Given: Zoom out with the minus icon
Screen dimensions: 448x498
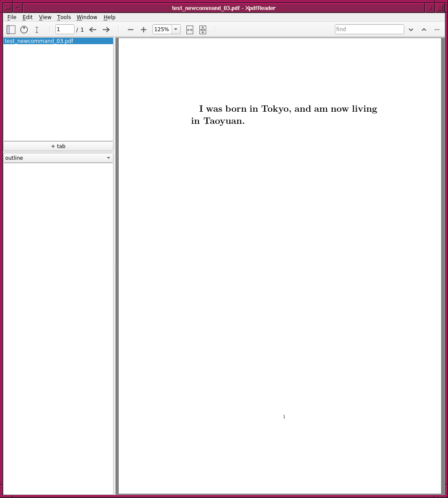Looking at the screenshot, I should [x=130, y=29].
